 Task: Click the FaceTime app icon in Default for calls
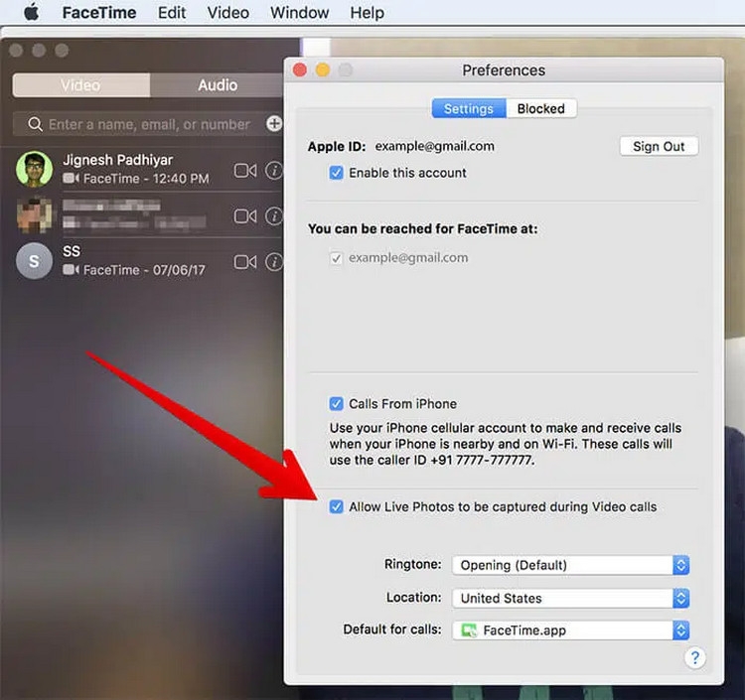(469, 630)
